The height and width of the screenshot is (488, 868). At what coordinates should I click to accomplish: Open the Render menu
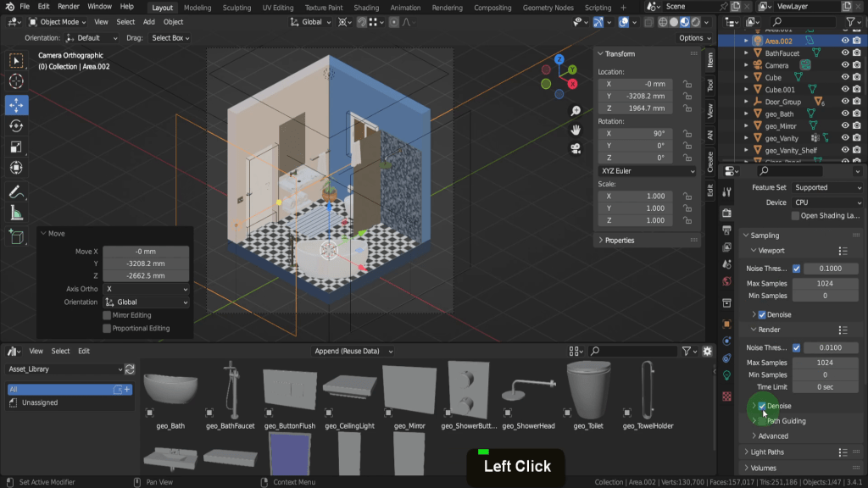69,7
